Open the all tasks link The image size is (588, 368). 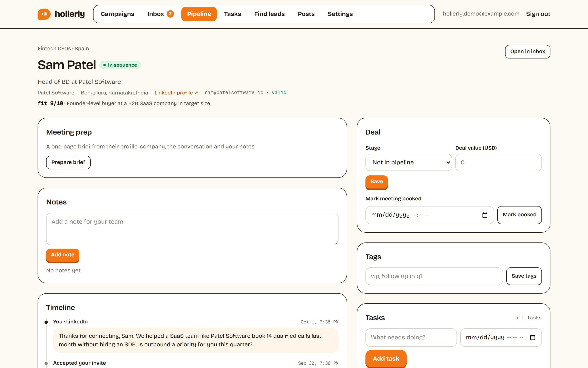point(528,318)
